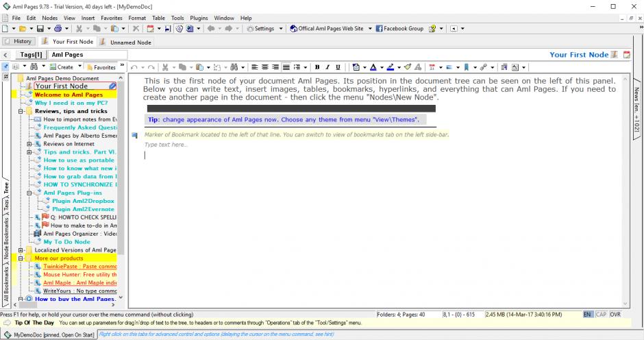Image resolution: width=644 pixels, height=340 pixels.
Task: Switch to the History tab
Action: pos(18,41)
